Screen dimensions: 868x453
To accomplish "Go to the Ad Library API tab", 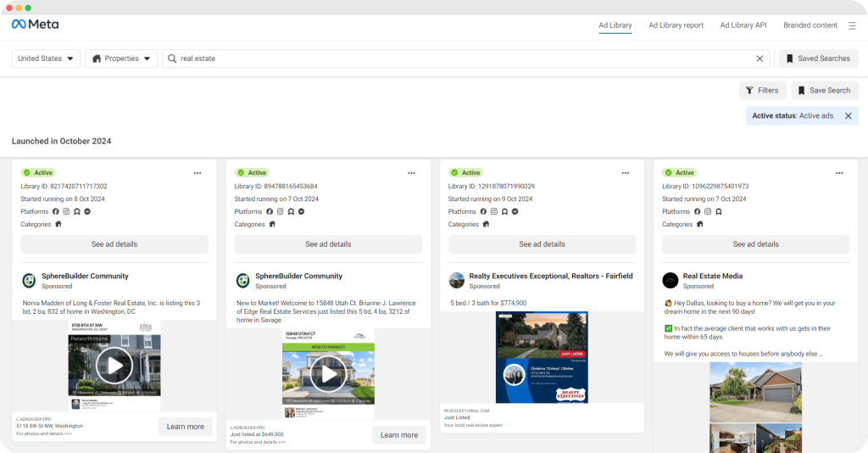I will click(x=743, y=25).
